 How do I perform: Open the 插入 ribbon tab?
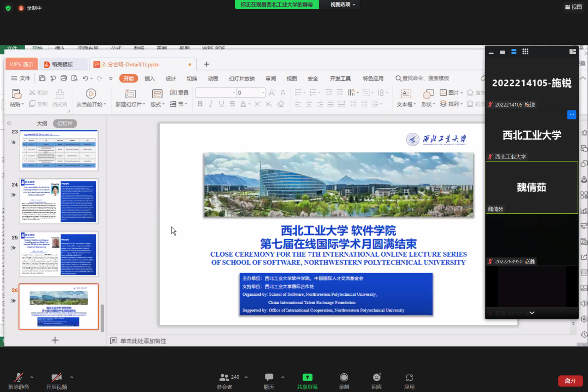tap(150, 78)
